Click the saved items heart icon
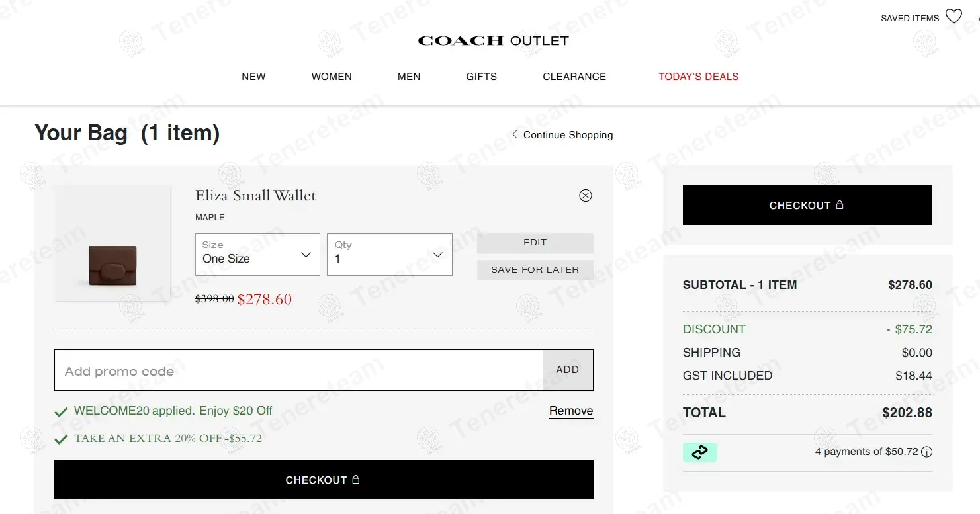Screen dimensions: 980x514 [x=953, y=17]
